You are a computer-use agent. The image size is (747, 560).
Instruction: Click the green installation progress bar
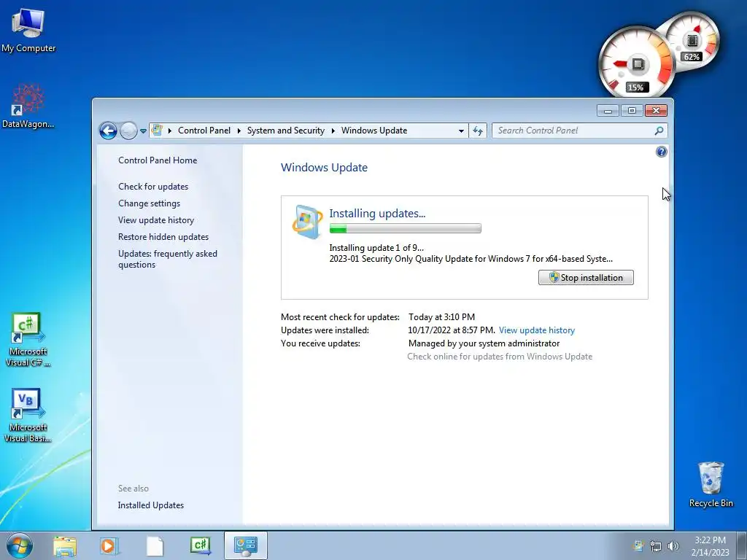point(405,228)
